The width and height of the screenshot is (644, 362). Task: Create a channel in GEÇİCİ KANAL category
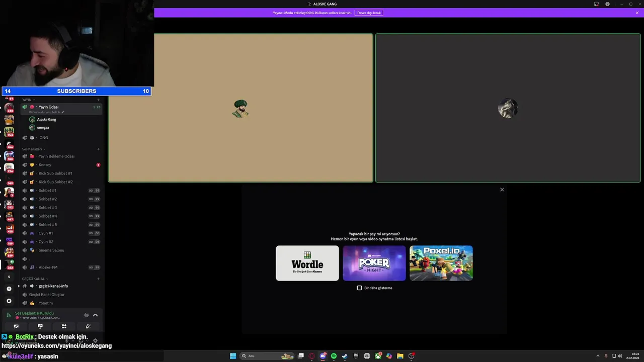pyautogui.click(x=98, y=279)
